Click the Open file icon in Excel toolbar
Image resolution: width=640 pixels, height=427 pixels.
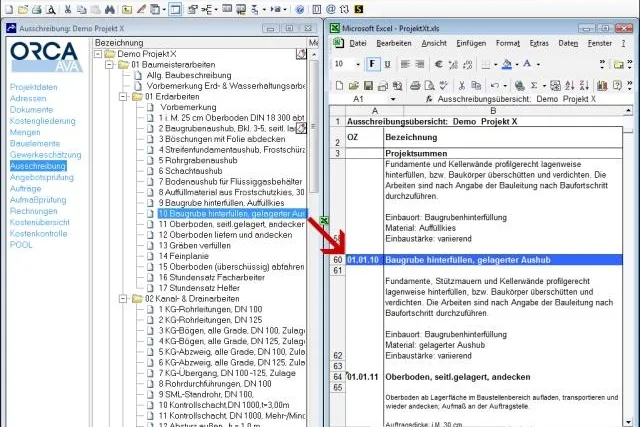(x=353, y=85)
